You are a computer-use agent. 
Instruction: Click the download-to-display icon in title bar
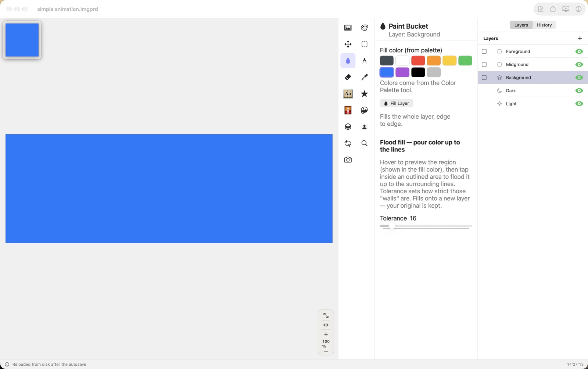point(566,9)
